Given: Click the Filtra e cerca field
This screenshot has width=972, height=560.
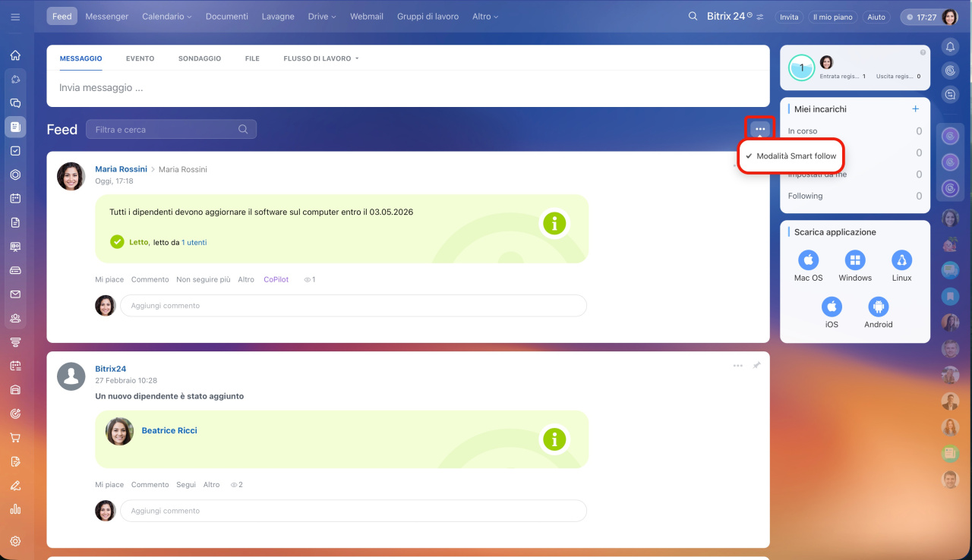Looking at the screenshot, I should click(163, 130).
